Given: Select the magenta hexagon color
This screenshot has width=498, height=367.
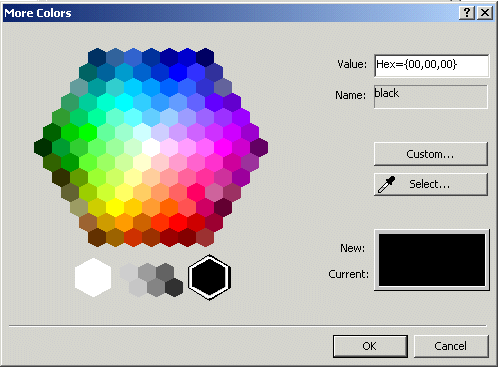Looking at the screenshot, I should (x=223, y=148).
